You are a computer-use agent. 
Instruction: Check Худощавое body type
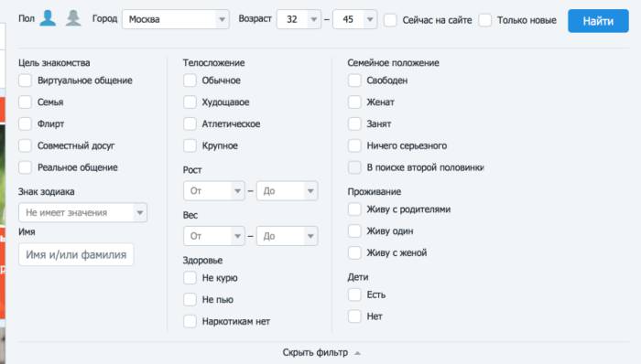coord(190,102)
